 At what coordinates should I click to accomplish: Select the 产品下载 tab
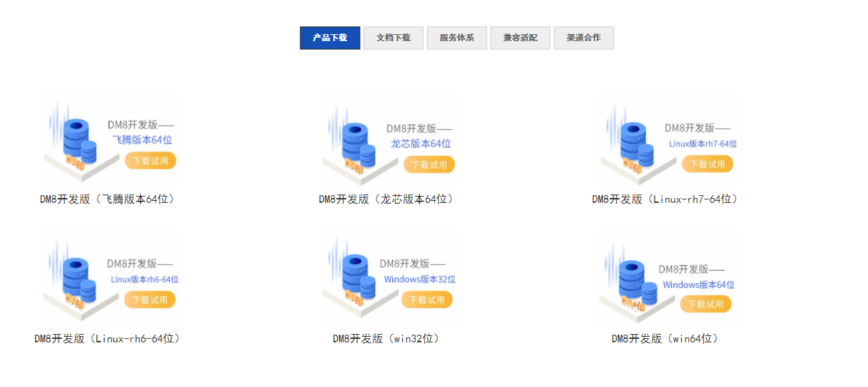point(330,38)
